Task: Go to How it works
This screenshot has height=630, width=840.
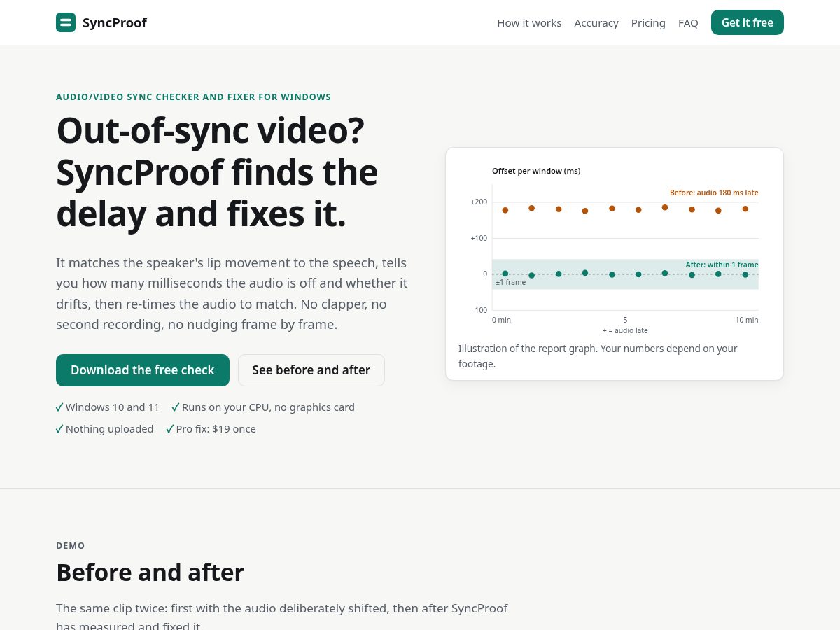Action: tap(529, 23)
